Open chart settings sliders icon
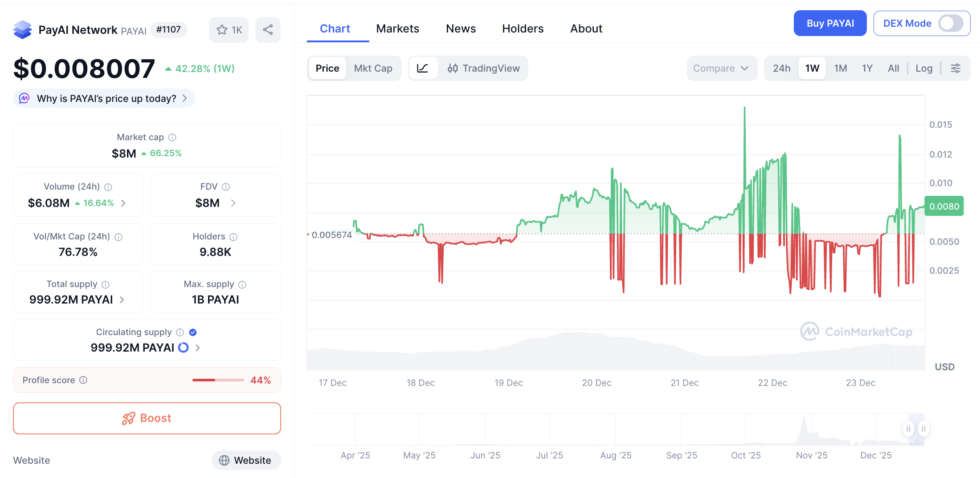 pyautogui.click(x=955, y=68)
